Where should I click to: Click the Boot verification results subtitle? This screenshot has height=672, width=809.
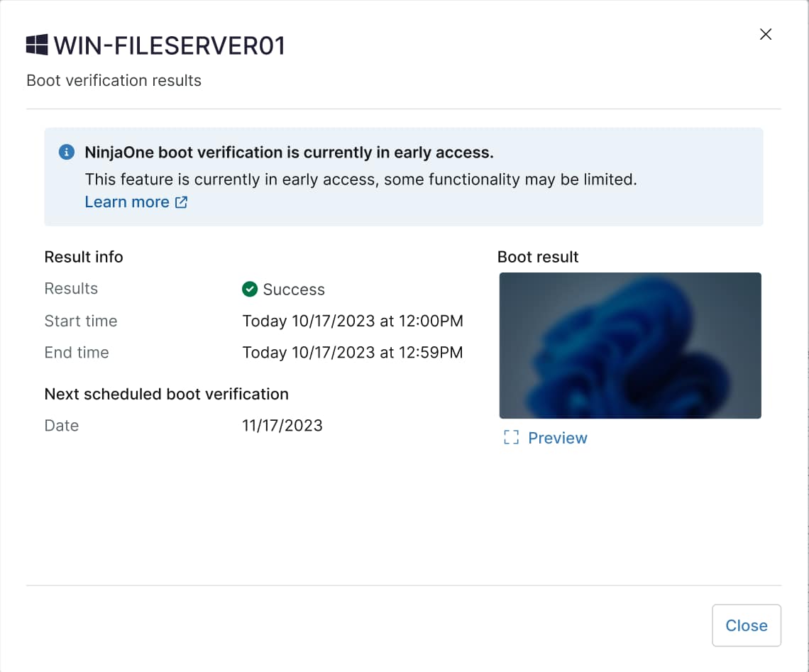tap(114, 80)
